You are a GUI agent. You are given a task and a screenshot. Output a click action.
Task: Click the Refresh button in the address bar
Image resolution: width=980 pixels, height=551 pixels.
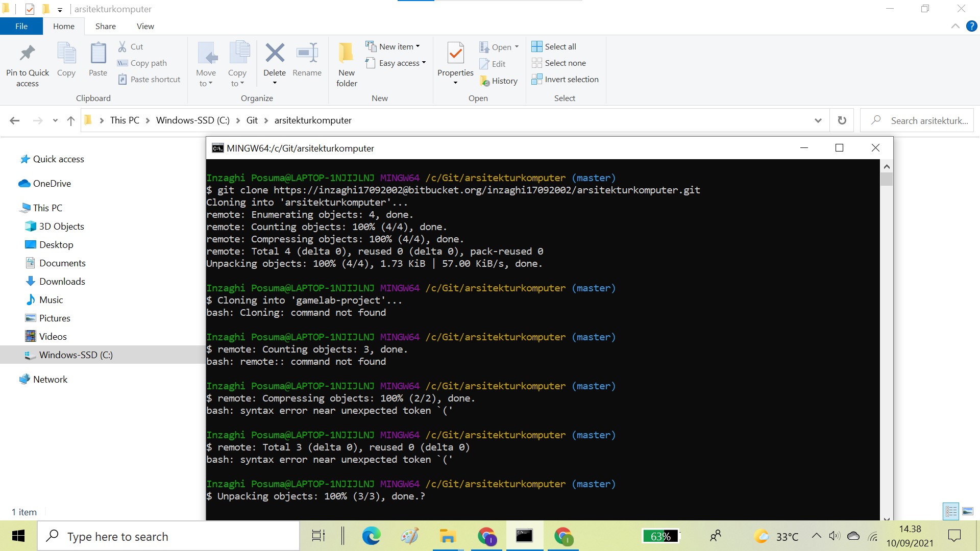pyautogui.click(x=842, y=120)
